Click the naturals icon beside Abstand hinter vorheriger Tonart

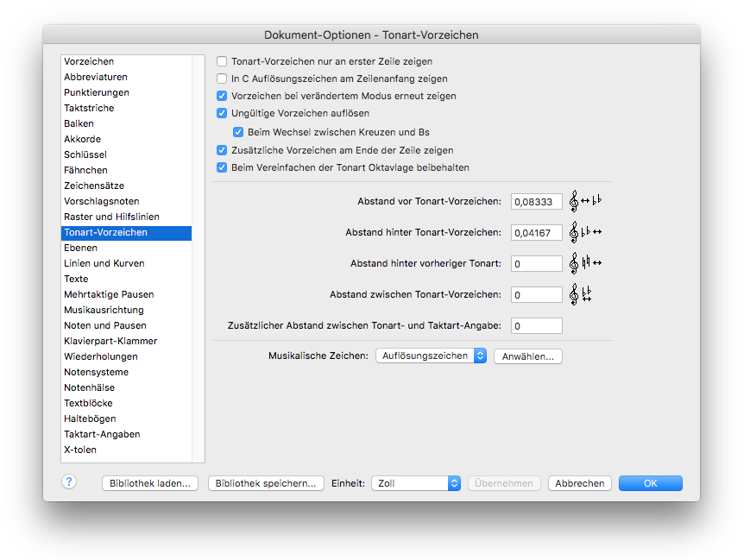tap(585, 263)
